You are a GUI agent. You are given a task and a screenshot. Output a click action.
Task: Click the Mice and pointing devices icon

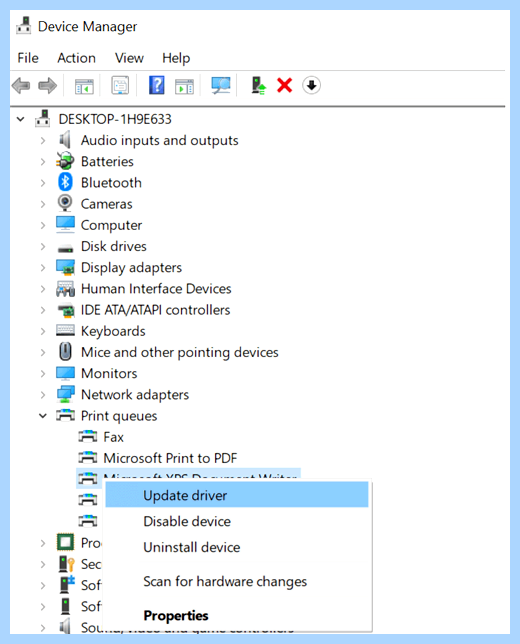65,352
